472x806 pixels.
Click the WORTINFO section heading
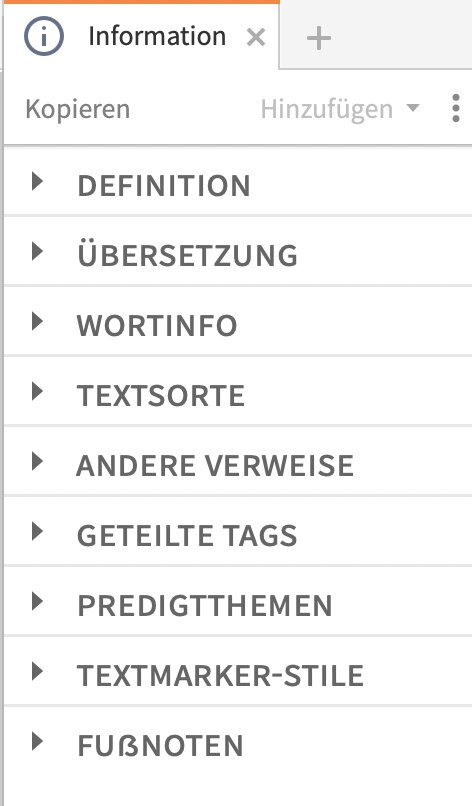coord(157,325)
